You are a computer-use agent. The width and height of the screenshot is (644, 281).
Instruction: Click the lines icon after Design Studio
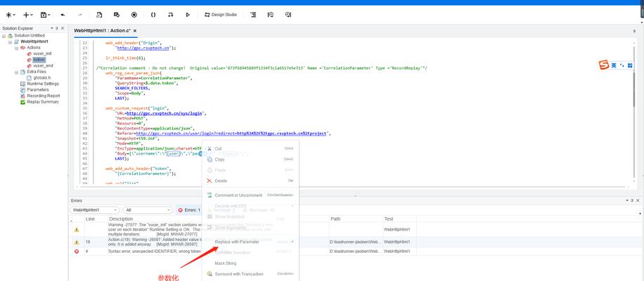pos(253,15)
